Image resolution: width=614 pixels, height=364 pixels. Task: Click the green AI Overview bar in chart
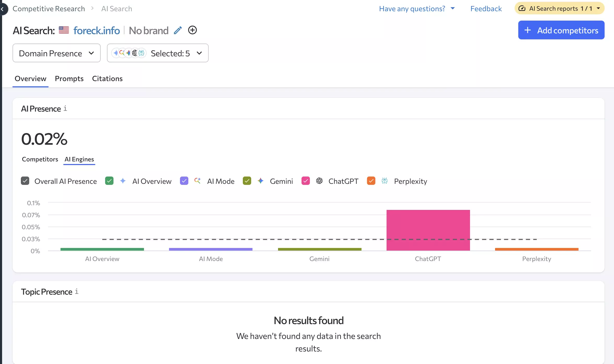102,249
